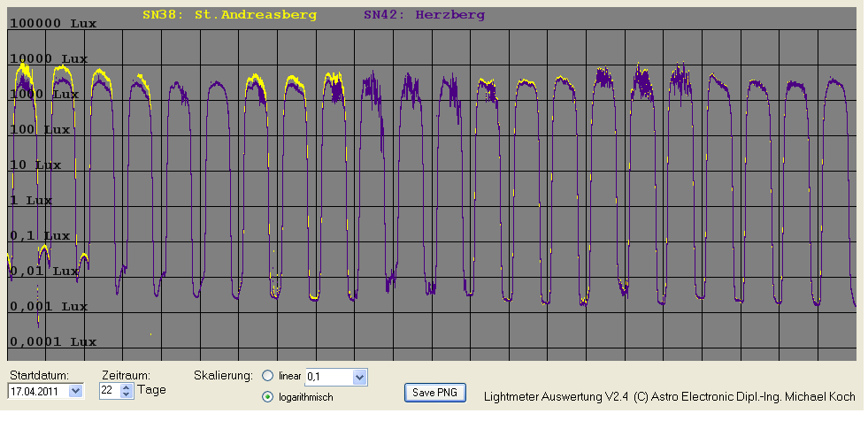Viewport: 868px width, 421px height.
Task: Increase Zeitraum days with the up arrow
Action: pos(127,387)
